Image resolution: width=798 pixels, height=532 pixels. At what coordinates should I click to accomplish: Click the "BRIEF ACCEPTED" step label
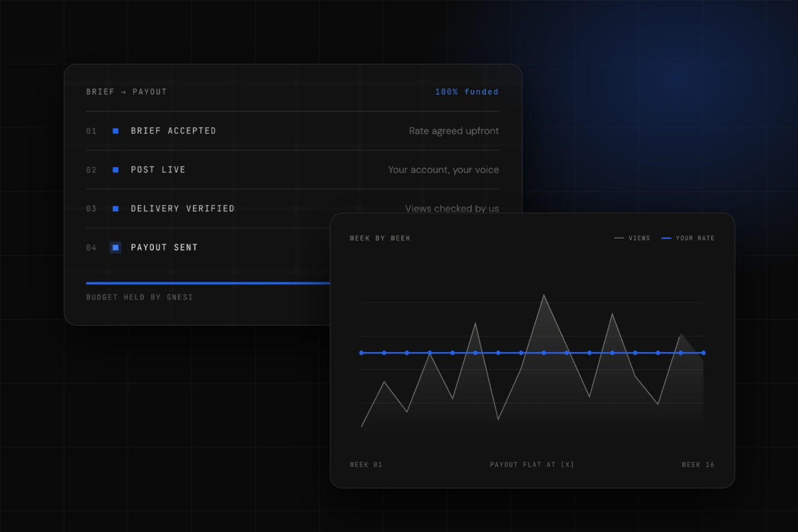tap(173, 131)
